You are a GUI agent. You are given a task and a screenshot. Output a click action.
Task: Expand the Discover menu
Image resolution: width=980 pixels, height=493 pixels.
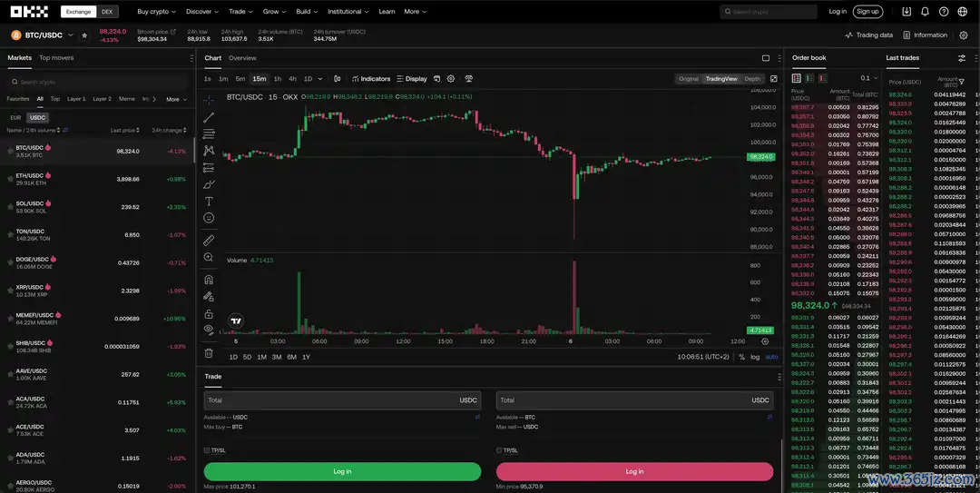click(x=201, y=11)
